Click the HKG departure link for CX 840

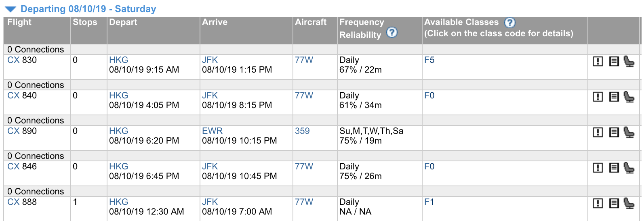click(118, 96)
